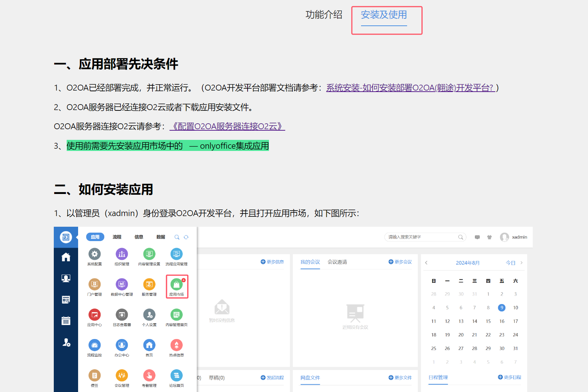Click the 更多日程 link
Image resolution: width=588 pixels, height=392 pixels.
510,377
